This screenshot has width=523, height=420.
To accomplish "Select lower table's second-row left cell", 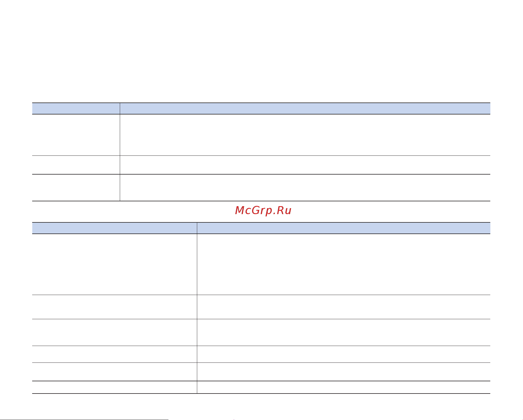I will click(114, 307).
